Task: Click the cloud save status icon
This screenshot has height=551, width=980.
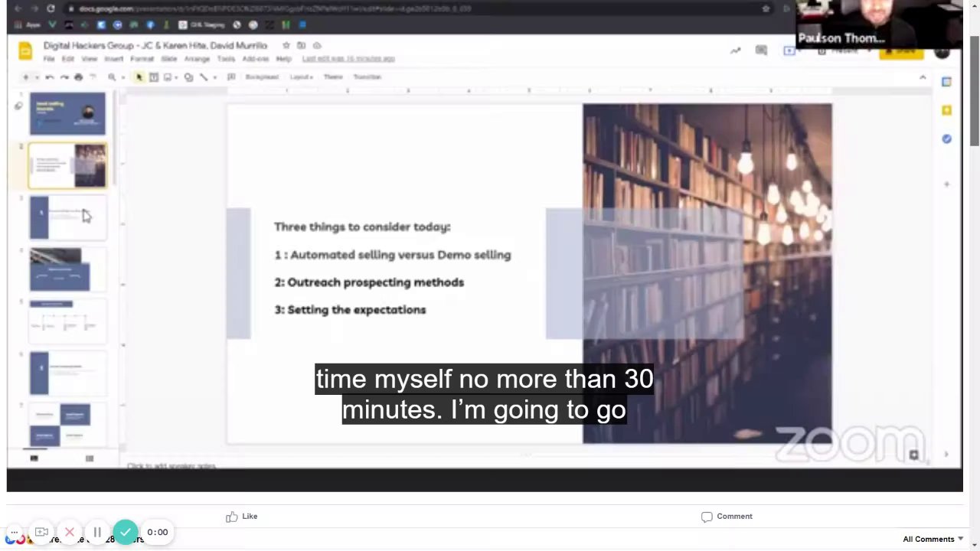Action: click(317, 46)
